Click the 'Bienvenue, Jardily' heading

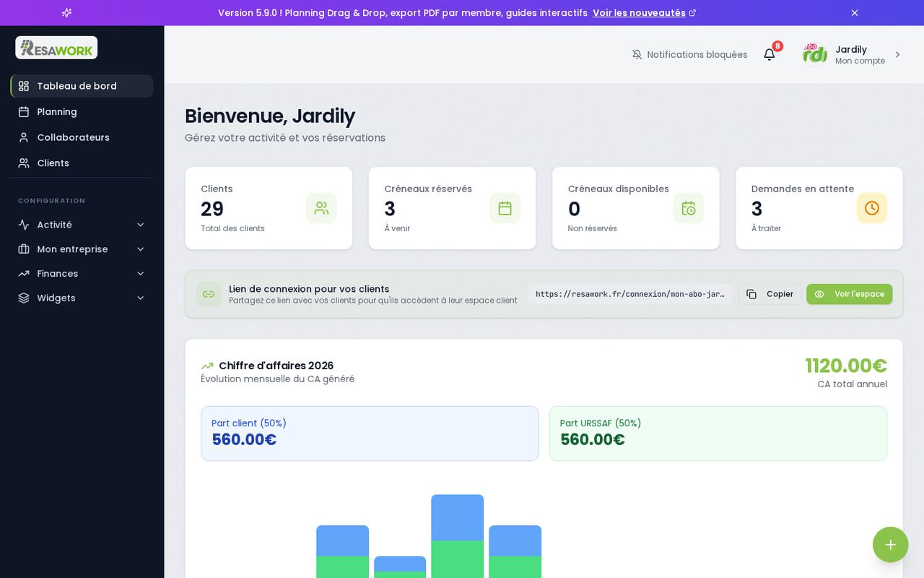[270, 116]
